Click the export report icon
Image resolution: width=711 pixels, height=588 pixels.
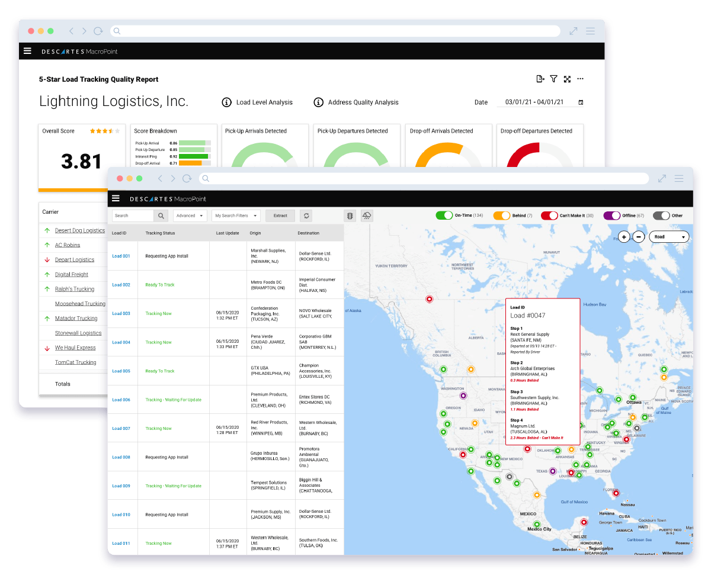point(540,79)
